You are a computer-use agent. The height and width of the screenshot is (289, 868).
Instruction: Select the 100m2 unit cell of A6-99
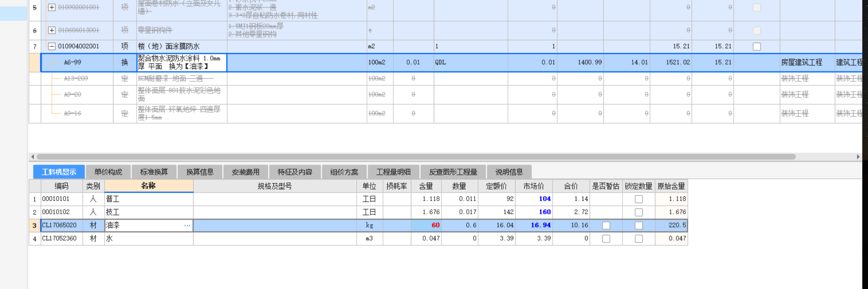380,62
